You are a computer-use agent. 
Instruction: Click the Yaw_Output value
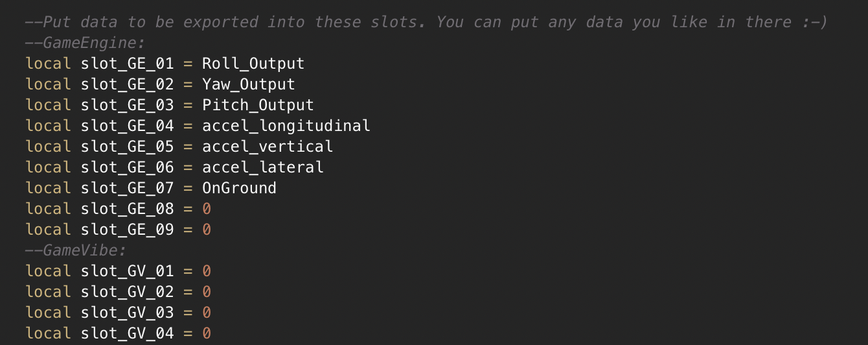[x=248, y=84]
